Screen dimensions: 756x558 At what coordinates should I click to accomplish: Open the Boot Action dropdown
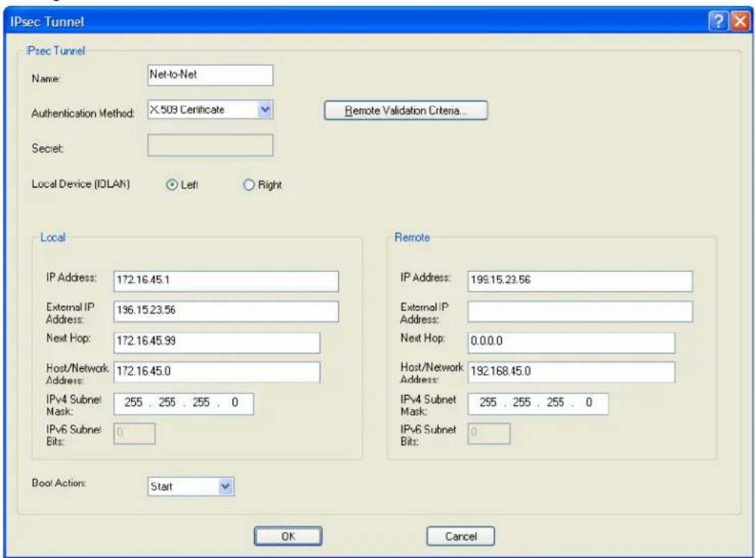[x=226, y=487]
